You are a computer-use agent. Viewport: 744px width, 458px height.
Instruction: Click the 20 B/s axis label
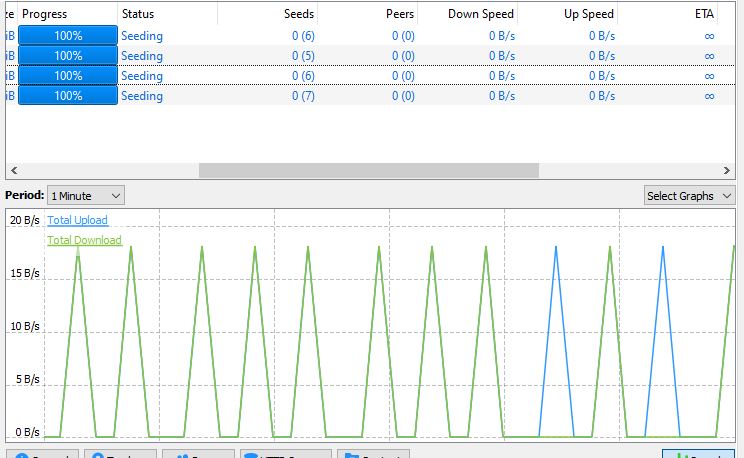[x=25, y=220]
